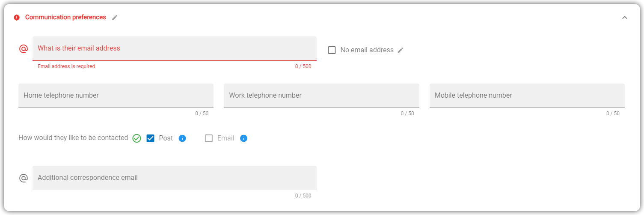The width and height of the screenshot is (644, 215).
Task: Collapse the Communication preferences section chevron
Action: click(x=625, y=18)
